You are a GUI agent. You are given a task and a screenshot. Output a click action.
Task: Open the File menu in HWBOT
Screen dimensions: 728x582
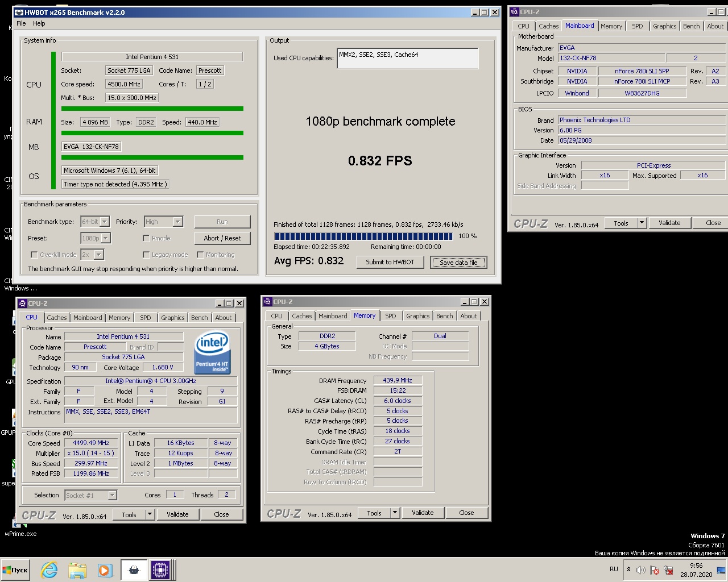(21, 23)
